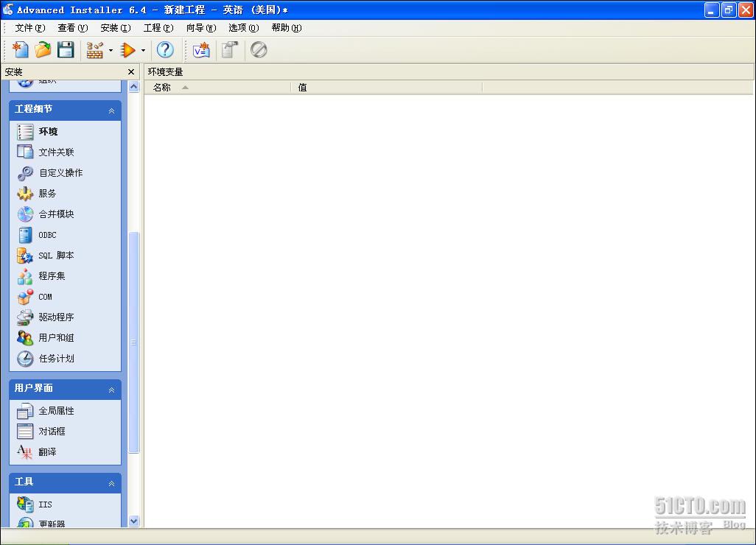
Task: Click the grayed Edit properties toolbar icon
Action: 230,49
